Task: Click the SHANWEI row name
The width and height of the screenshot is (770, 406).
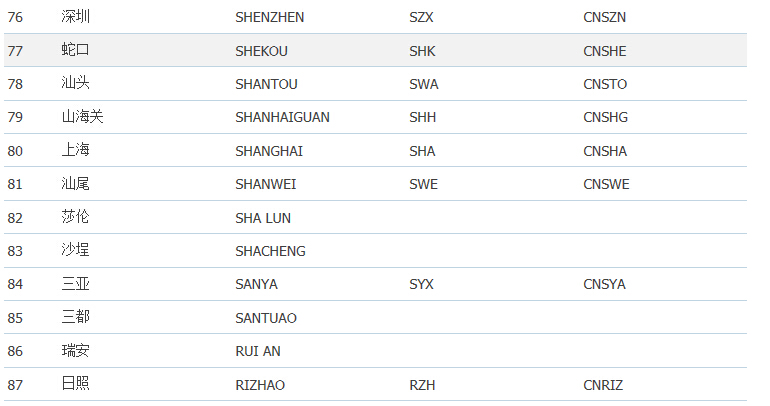Action: tap(265, 184)
